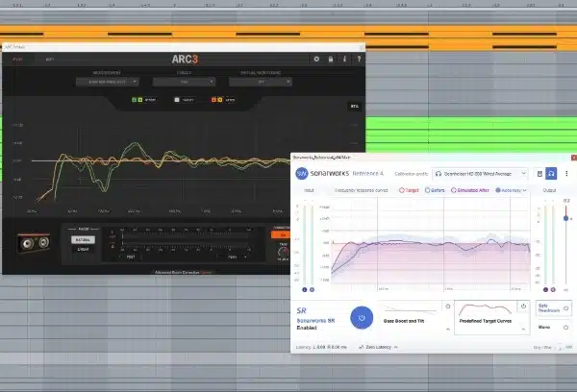577x392 pixels.
Task: Click the speaker monitor thumbnail in ARC3
Action: click(34, 243)
